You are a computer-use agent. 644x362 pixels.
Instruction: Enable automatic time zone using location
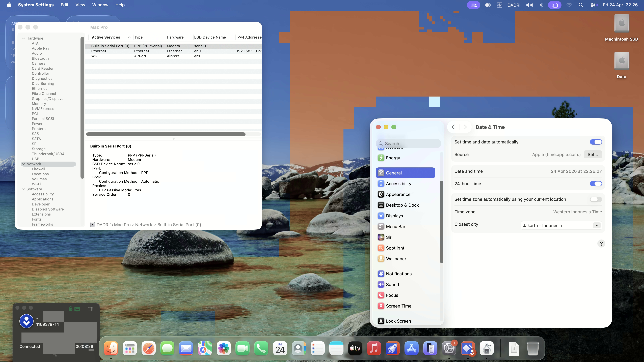[596, 199]
